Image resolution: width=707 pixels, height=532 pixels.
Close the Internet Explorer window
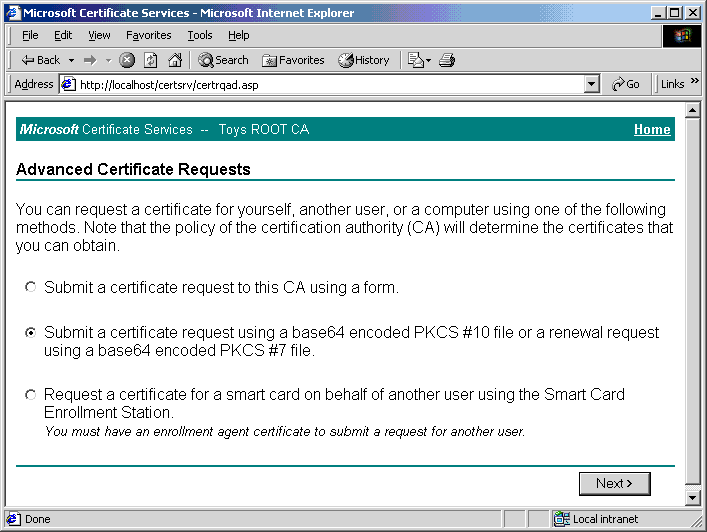click(x=693, y=13)
